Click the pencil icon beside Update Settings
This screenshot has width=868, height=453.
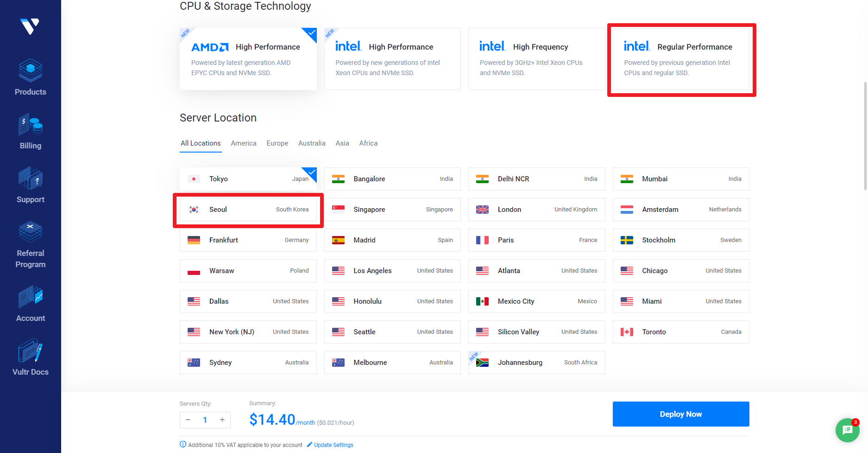coord(309,445)
